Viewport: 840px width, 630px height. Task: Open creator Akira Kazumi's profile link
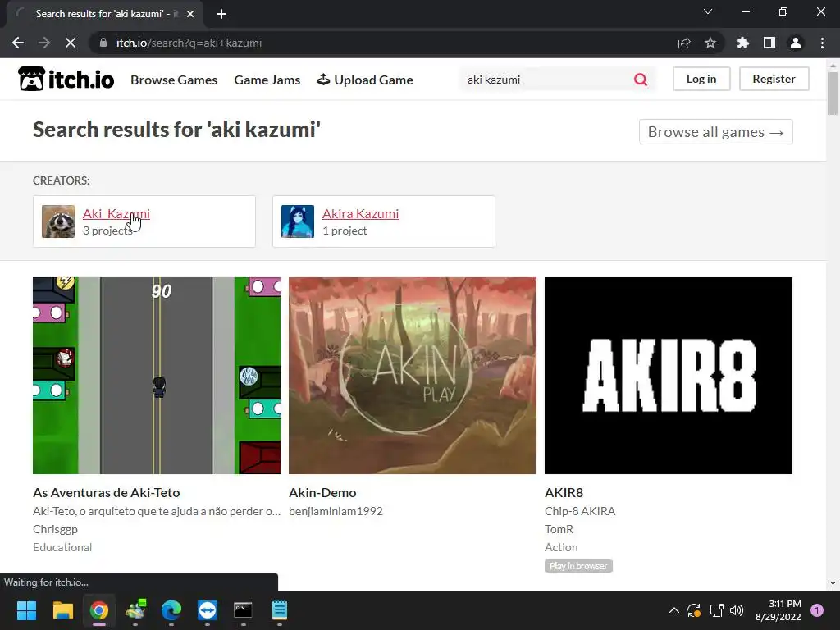click(x=361, y=213)
